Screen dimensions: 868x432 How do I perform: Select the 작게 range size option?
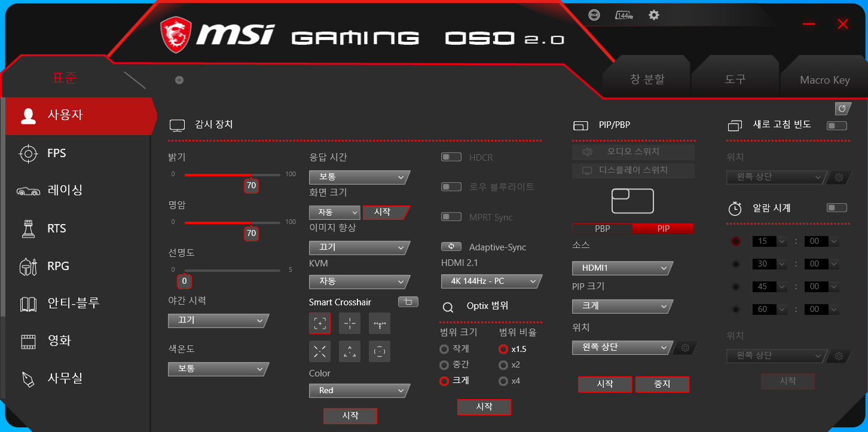(444, 349)
